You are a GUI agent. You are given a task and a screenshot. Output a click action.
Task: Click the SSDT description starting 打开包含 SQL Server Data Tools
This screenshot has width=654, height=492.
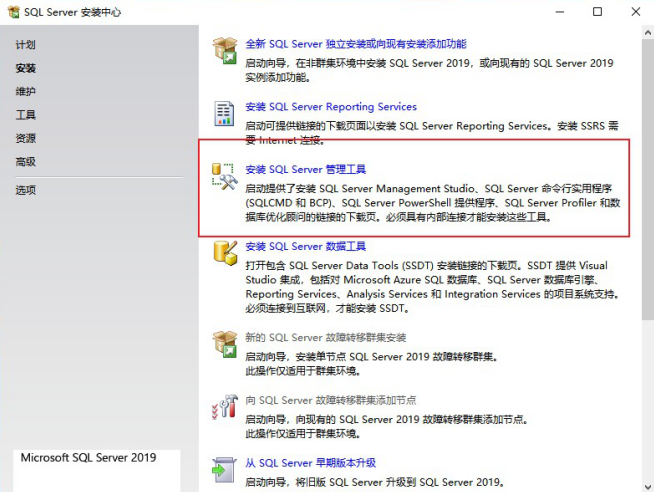tap(433, 287)
